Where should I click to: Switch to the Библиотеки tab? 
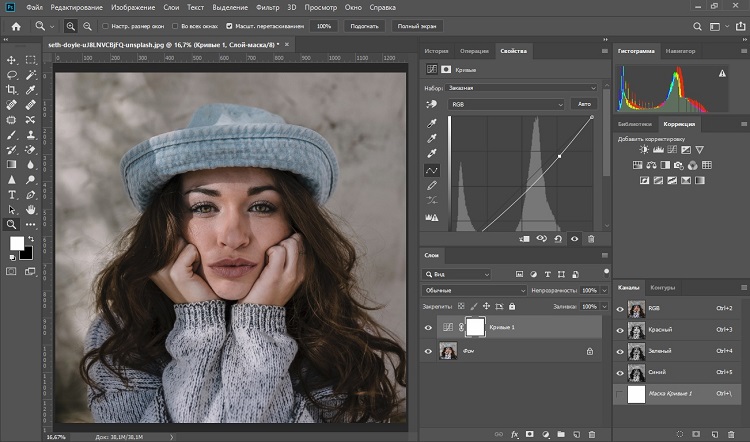click(635, 124)
